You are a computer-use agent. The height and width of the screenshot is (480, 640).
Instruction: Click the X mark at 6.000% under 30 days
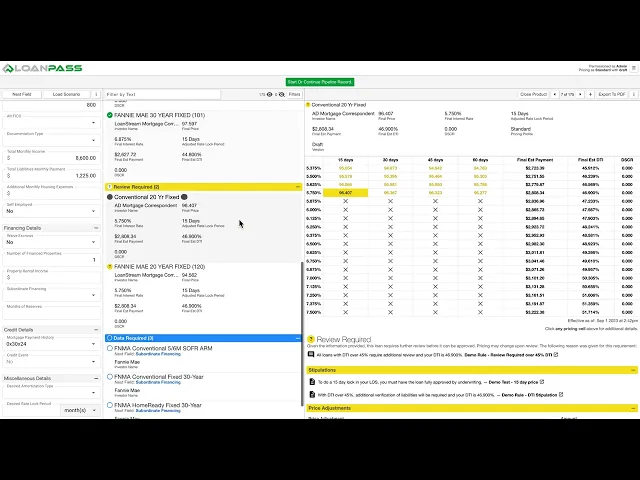390,210
